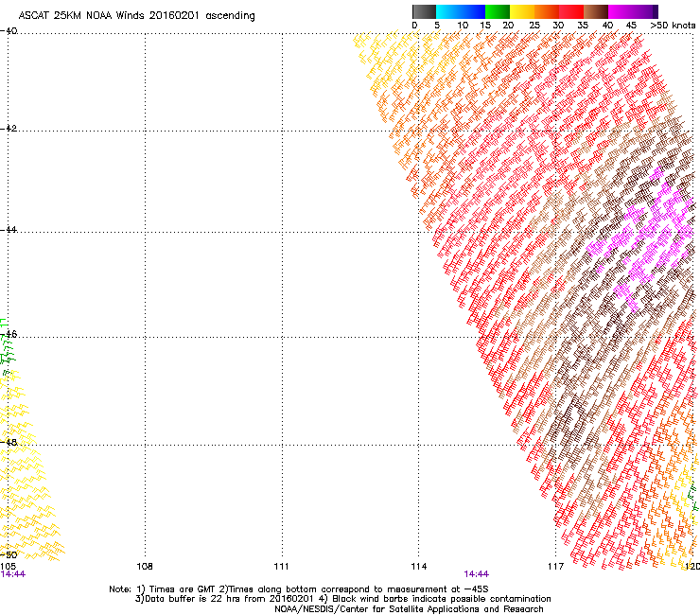Click the note line 'Times are GMT'
This screenshot has width=700, height=615.
point(182,589)
